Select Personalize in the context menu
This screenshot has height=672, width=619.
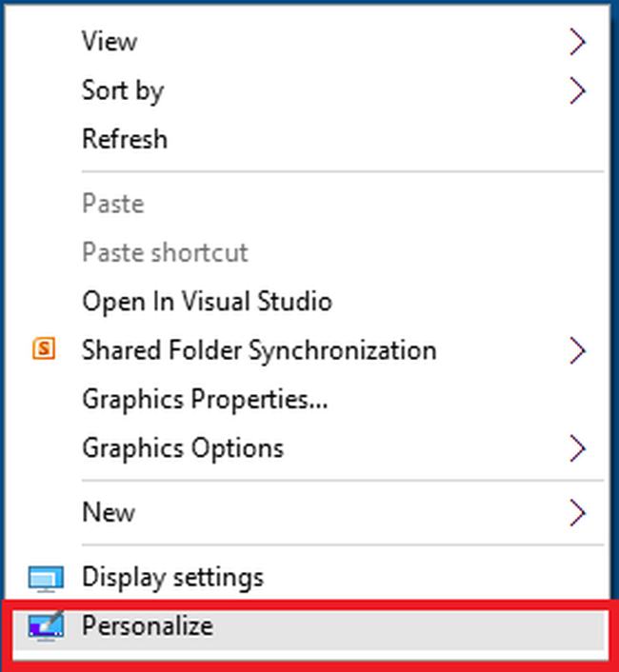coord(148,626)
